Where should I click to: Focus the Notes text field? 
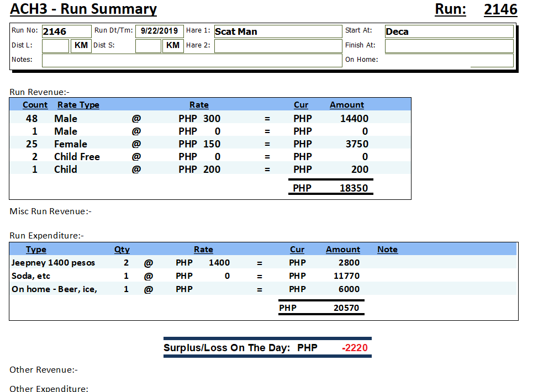(192, 60)
